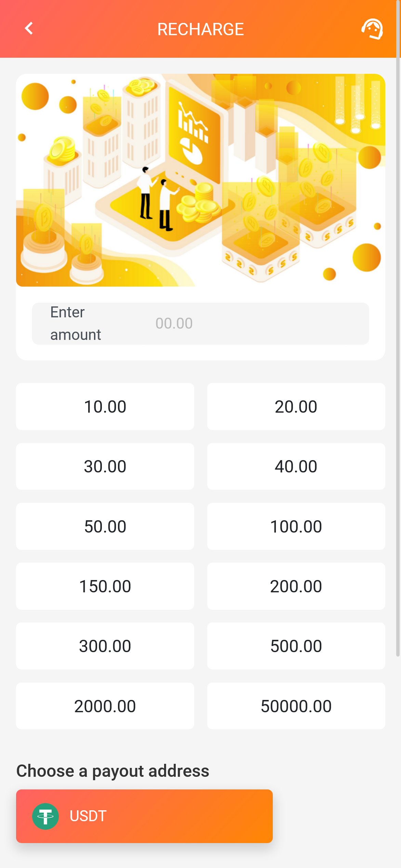Select the USDT payout address
Screen dimensions: 401x868
[x=144, y=816]
